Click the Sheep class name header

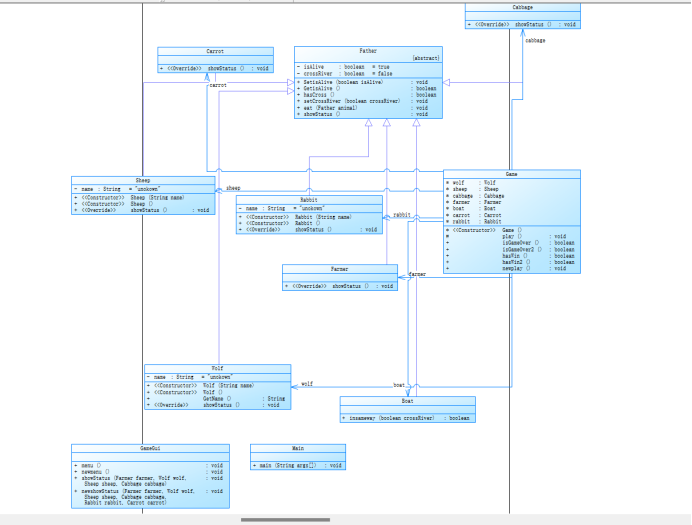pos(143,180)
